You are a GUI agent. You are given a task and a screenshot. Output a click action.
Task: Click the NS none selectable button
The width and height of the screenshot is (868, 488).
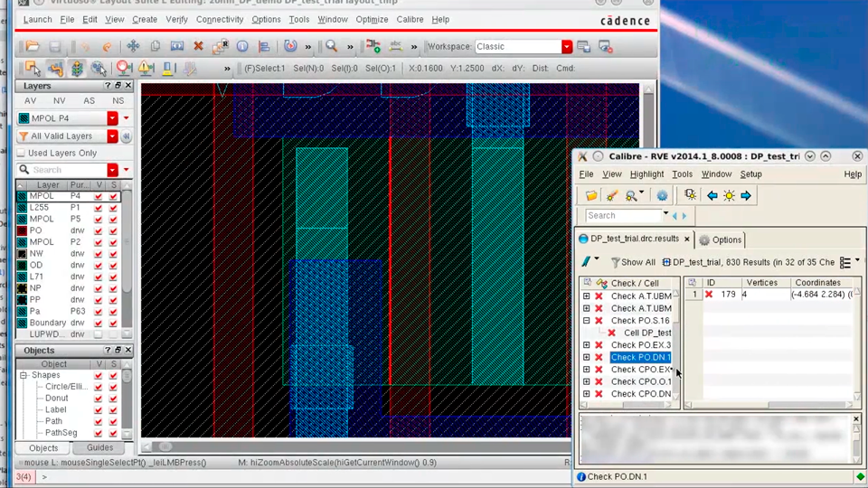[x=118, y=100]
